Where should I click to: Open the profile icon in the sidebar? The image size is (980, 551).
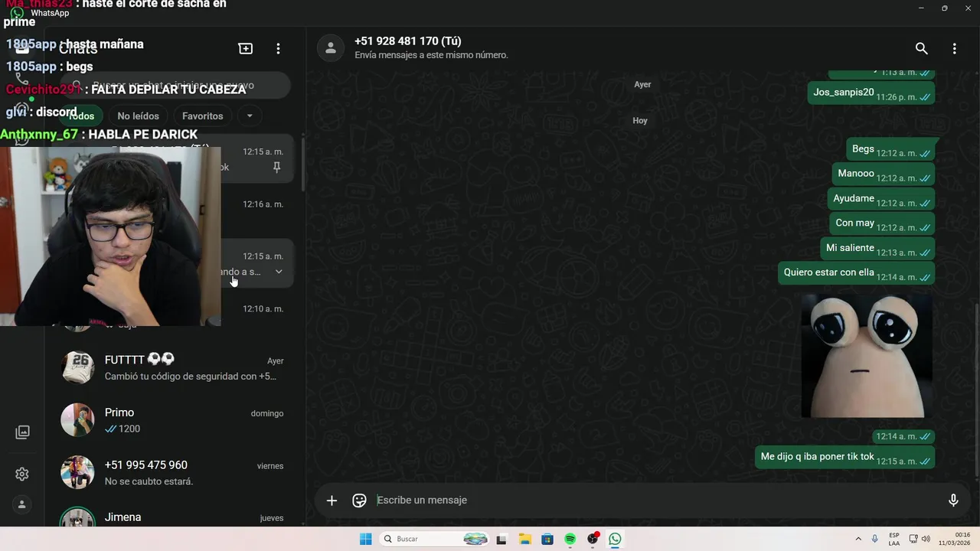tap(22, 504)
